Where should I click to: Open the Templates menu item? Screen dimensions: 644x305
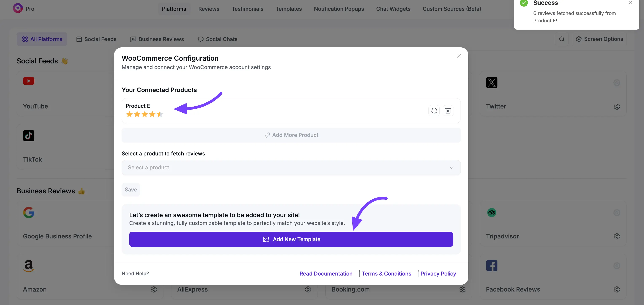coord(288,9)
